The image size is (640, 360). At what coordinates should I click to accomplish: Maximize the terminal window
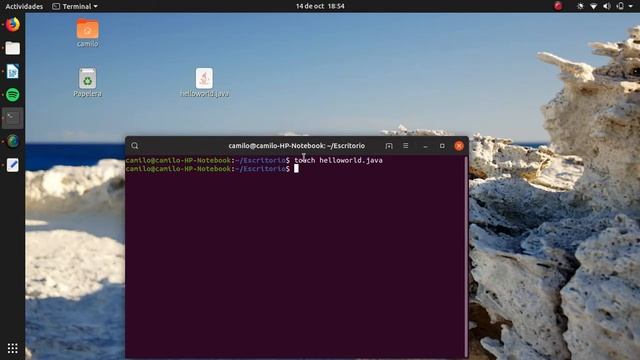(x=442, y=146)
